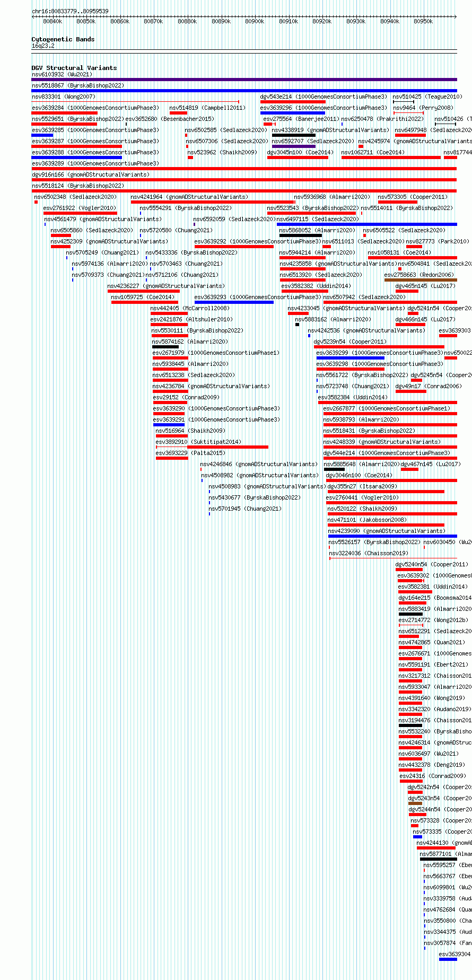Open dgv3045n100 (Coe2014) variant
The height and width of the screenshot is (980, 472).
300,152
